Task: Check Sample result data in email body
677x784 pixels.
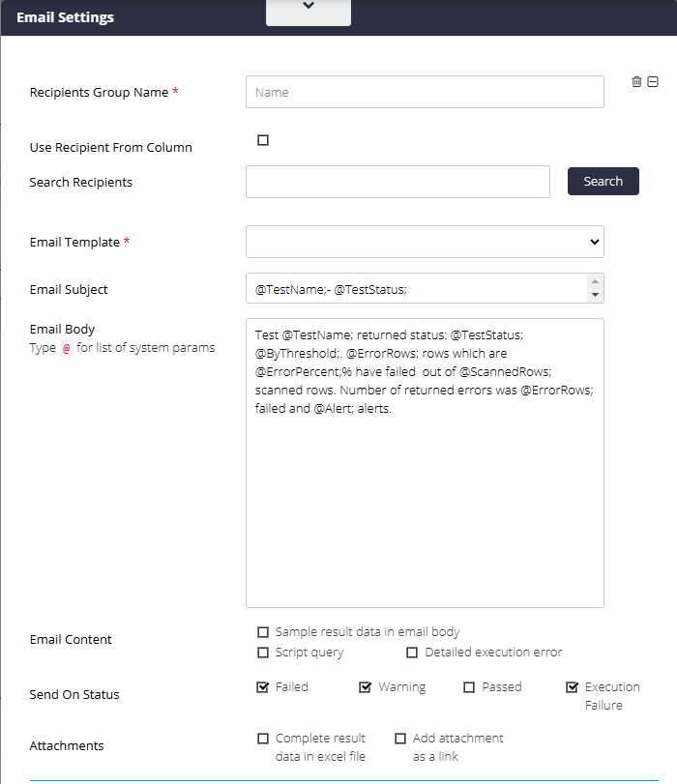Action: (x=263, y=632)
